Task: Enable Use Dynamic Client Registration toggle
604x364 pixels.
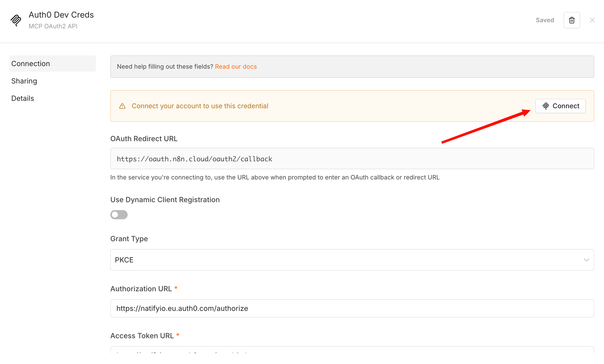Action: coord(119,215)
